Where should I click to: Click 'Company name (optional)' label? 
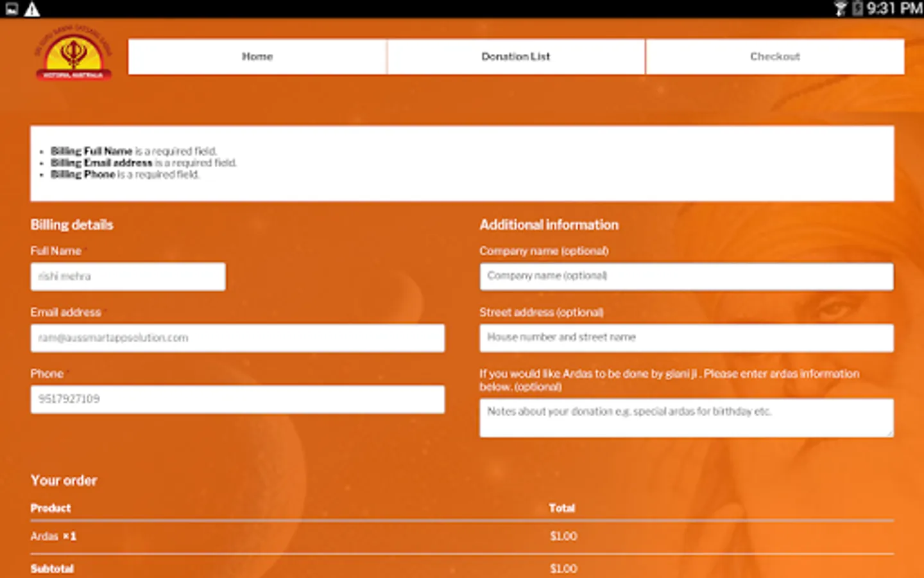click(544, 251)
